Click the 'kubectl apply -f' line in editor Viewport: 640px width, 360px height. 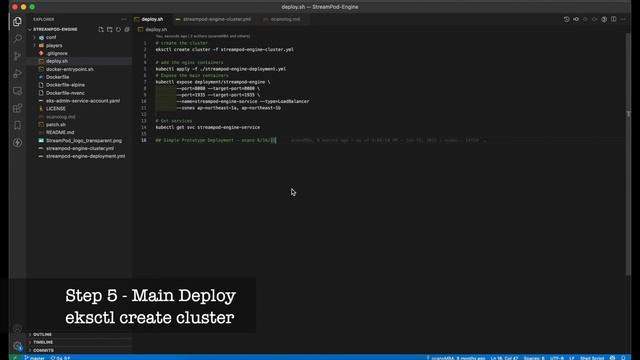[x=221, y=69]
